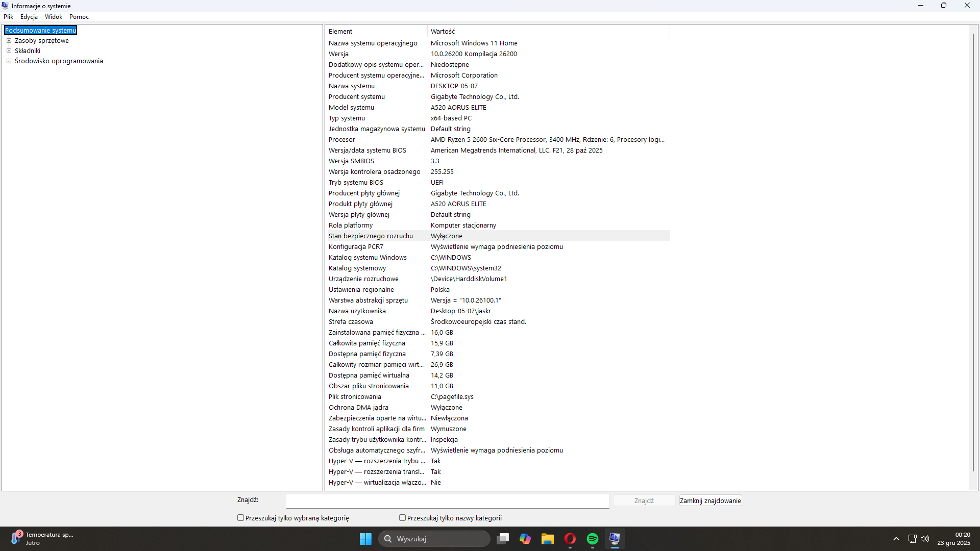Click the System Information taskbar icon

[615, 539]
